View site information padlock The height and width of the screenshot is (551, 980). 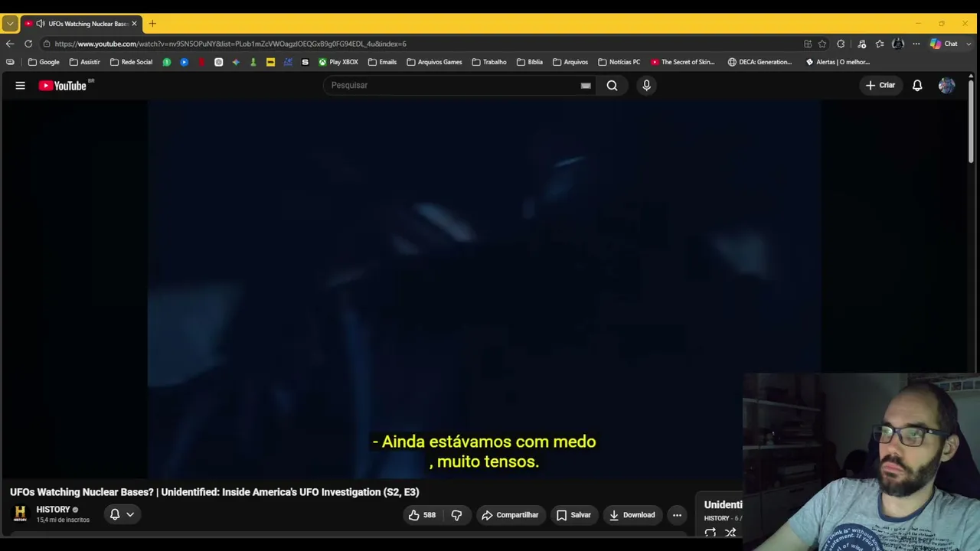click(x=47, y=44)
